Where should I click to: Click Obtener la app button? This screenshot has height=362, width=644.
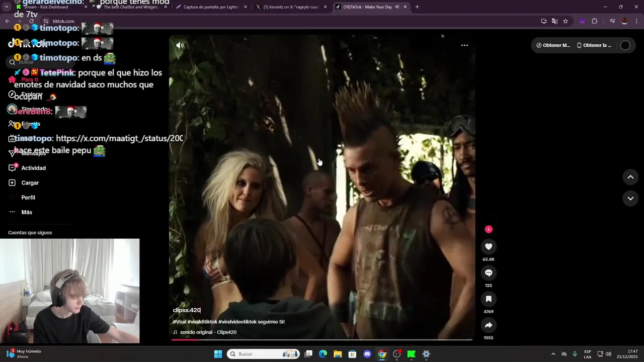point(594,45)
